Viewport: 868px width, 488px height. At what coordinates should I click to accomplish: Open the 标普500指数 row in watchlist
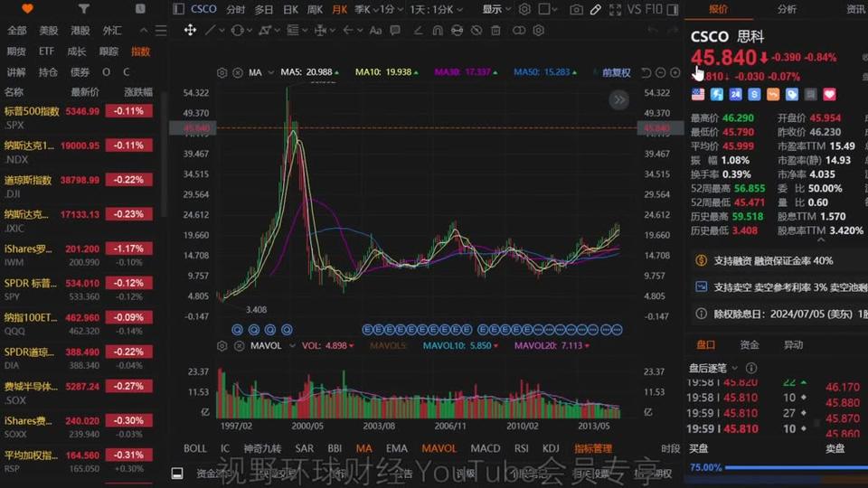[x=78, y=117]
